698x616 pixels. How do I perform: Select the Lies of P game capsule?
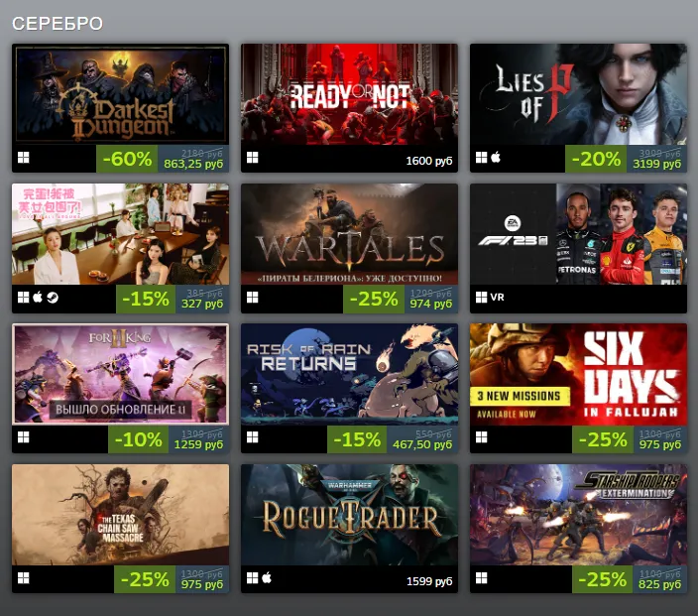click(578, 94)
